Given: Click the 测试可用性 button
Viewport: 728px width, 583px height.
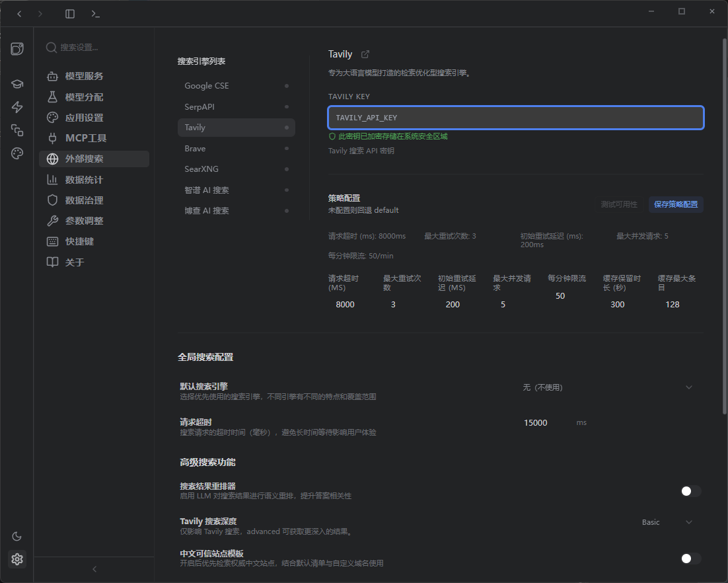Looking at the screenshot, I should pos(619,204).
